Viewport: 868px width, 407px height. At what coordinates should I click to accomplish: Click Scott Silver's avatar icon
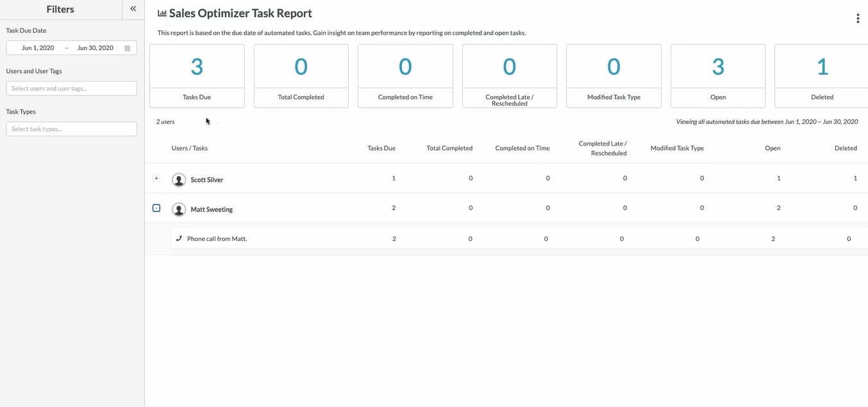(x=179, y=180)
